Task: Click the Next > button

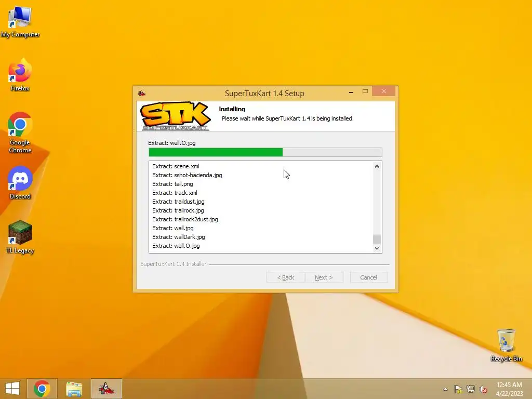Action: tap(324, 277)
